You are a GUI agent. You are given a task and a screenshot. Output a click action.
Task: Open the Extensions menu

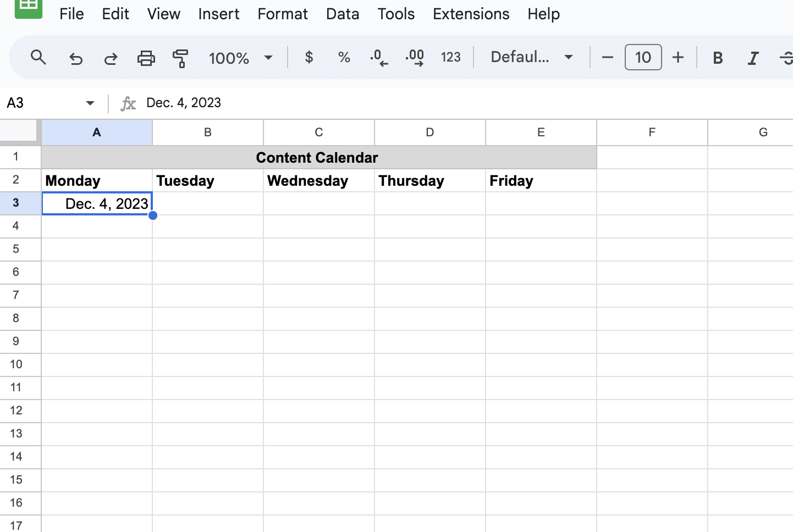[x=471, y=14]
